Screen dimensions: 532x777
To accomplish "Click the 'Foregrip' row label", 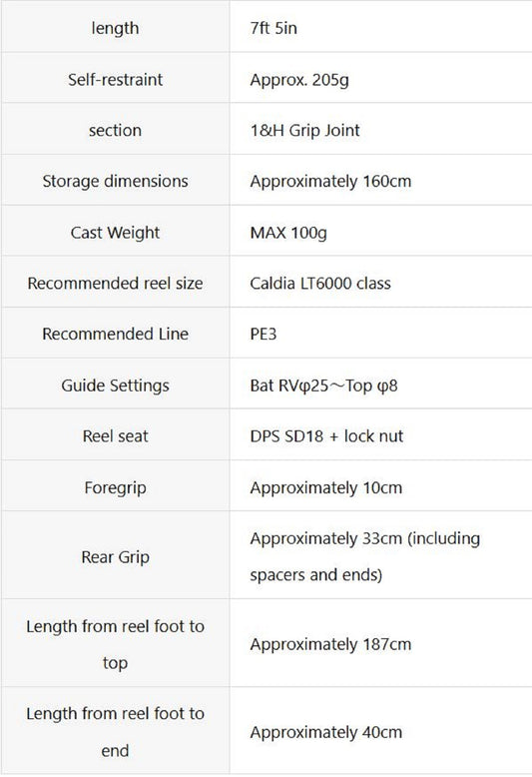I will coord(115,487).
